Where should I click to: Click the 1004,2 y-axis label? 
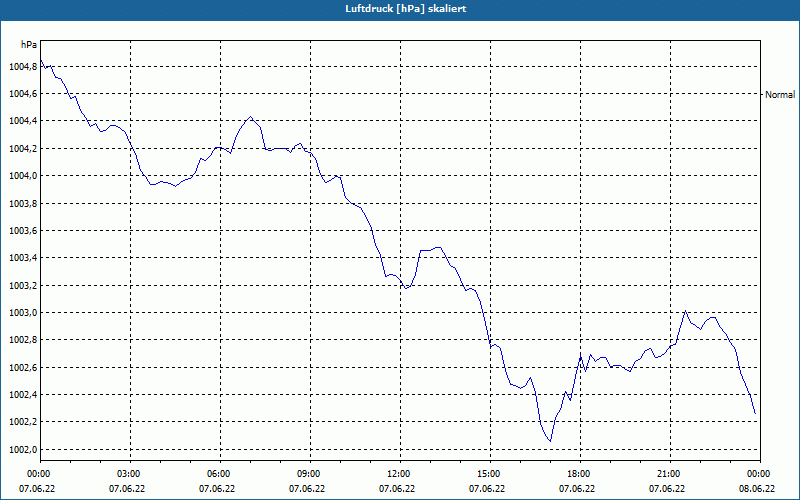tap(23, 149)
